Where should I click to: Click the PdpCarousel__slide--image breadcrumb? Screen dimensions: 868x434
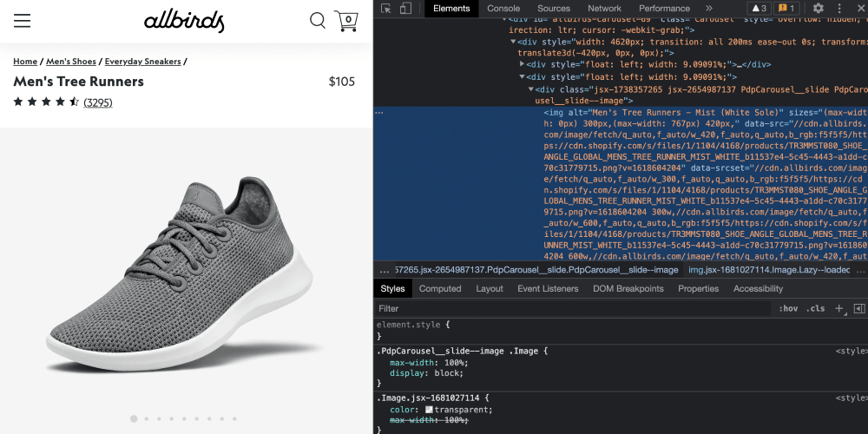click(537, 270)
